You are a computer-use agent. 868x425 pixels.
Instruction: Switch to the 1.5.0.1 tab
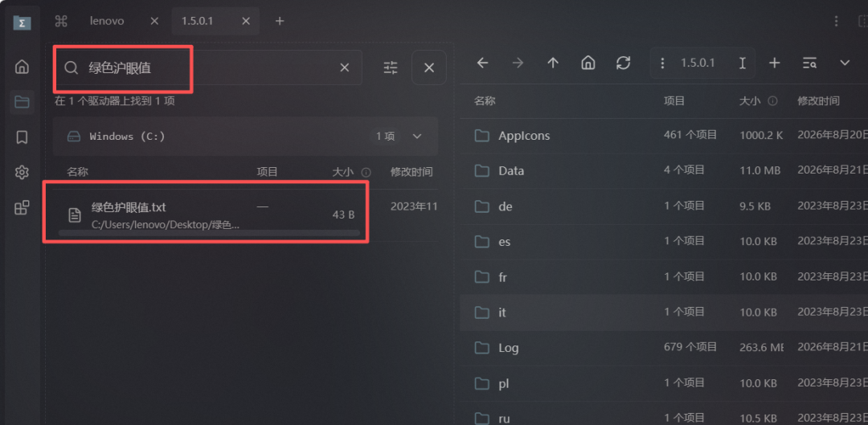198,21
